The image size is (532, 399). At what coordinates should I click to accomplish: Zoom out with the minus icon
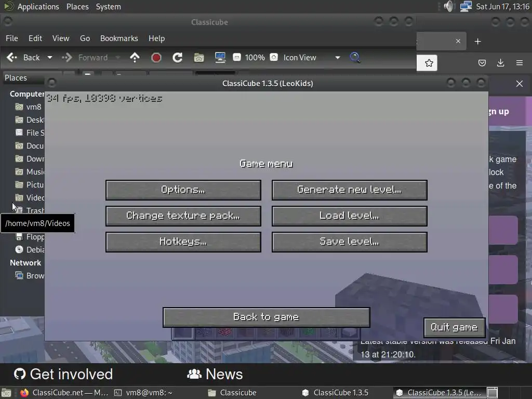pos(237,57)
